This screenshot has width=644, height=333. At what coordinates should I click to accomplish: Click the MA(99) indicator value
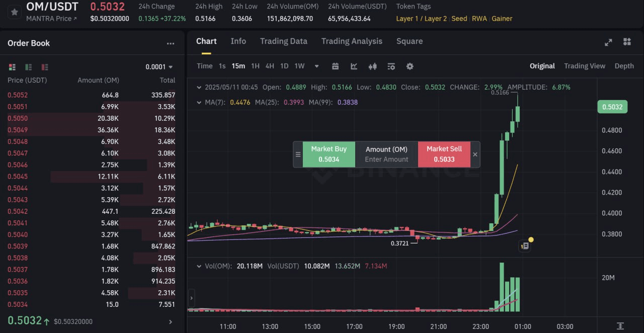pos(347,103)
